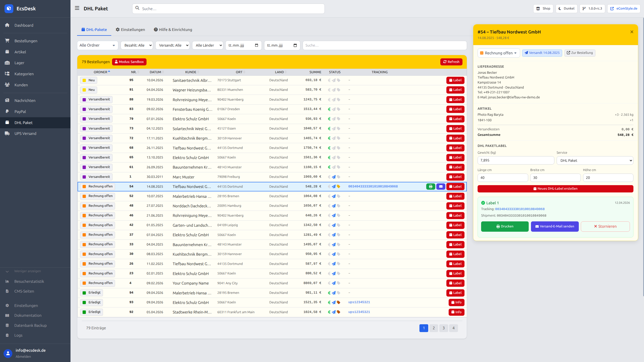Switch to the DHL-Pakete tab
This screenshot has height=362, width=644.
pos(94,30)
